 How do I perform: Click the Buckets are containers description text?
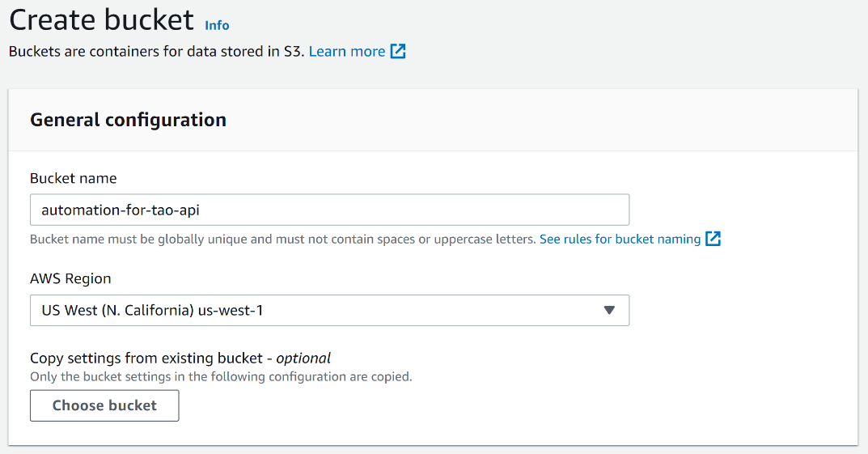point(156,52)
